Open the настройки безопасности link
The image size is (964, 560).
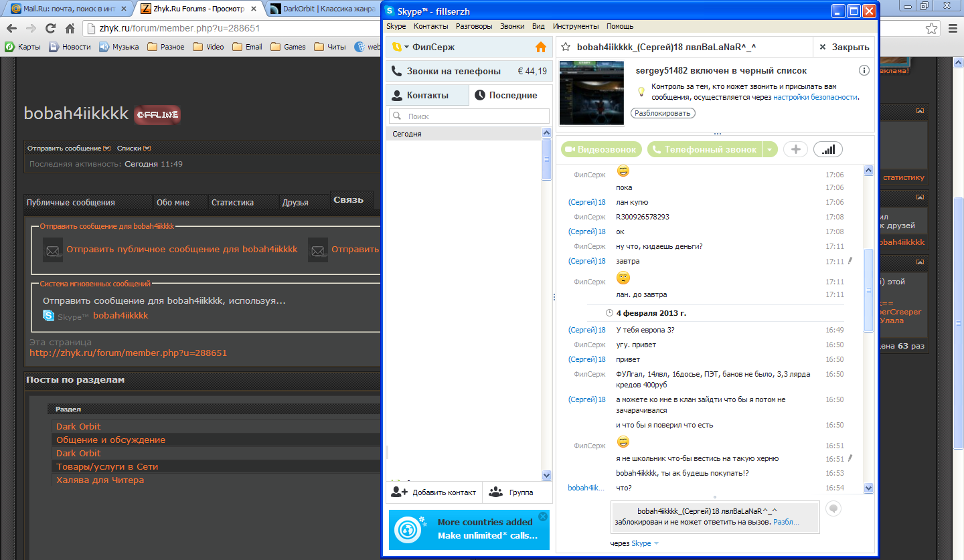(815, 97)
